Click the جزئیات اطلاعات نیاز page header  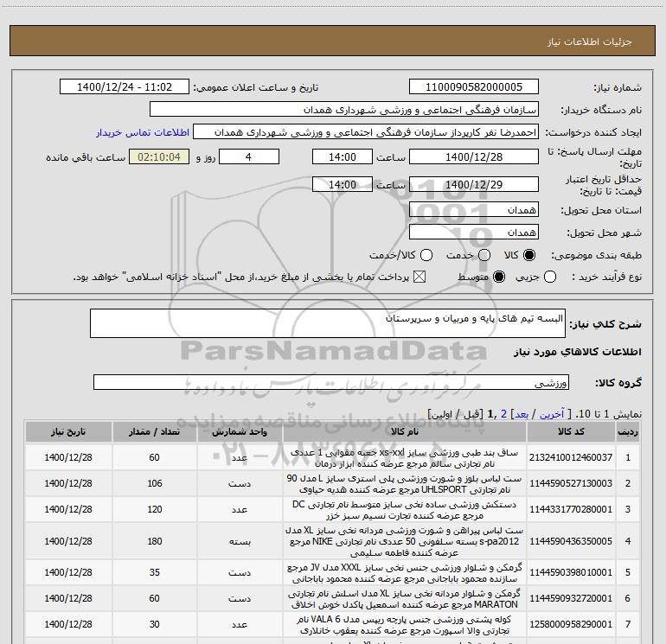click(x=590, y=41)
